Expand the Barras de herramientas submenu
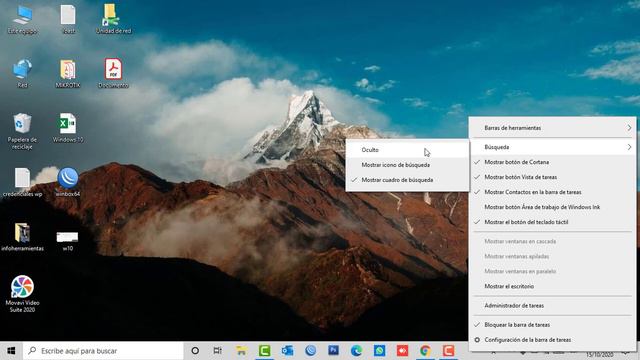640x360 pixels. point(553,128)
